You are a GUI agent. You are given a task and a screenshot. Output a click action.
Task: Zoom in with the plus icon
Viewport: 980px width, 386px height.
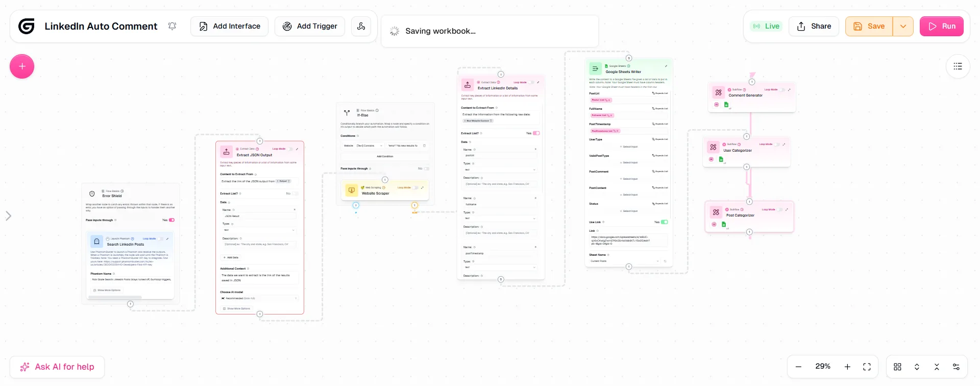[x=847, y=367]
